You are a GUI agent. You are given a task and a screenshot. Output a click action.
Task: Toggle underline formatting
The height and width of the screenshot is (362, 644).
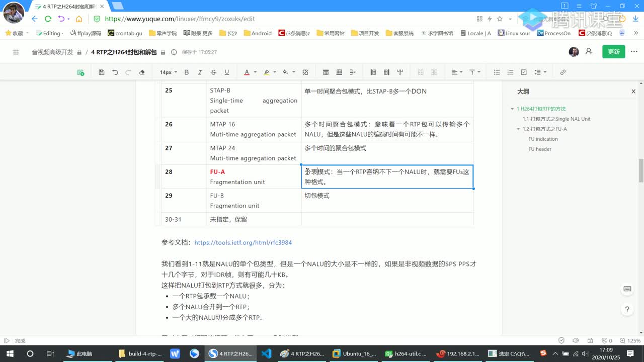point(226,72)
